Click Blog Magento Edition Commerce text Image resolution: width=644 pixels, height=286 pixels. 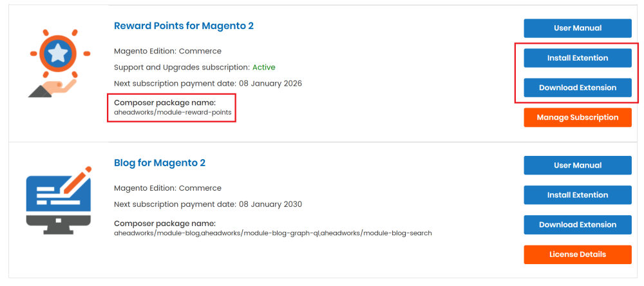(167, 188)
